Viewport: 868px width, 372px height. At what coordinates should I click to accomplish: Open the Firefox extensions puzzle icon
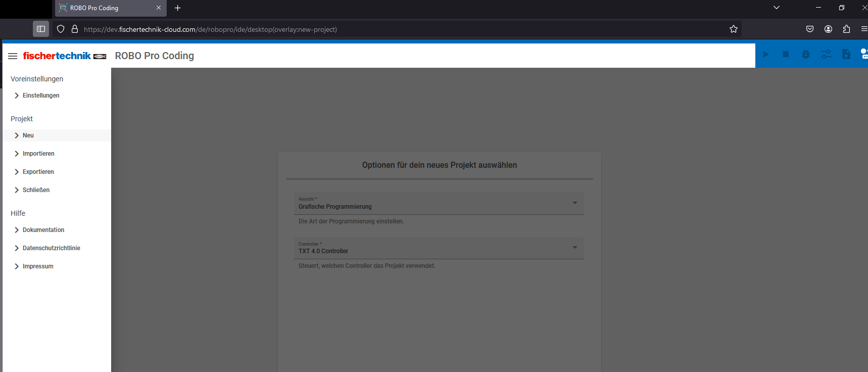846,29
